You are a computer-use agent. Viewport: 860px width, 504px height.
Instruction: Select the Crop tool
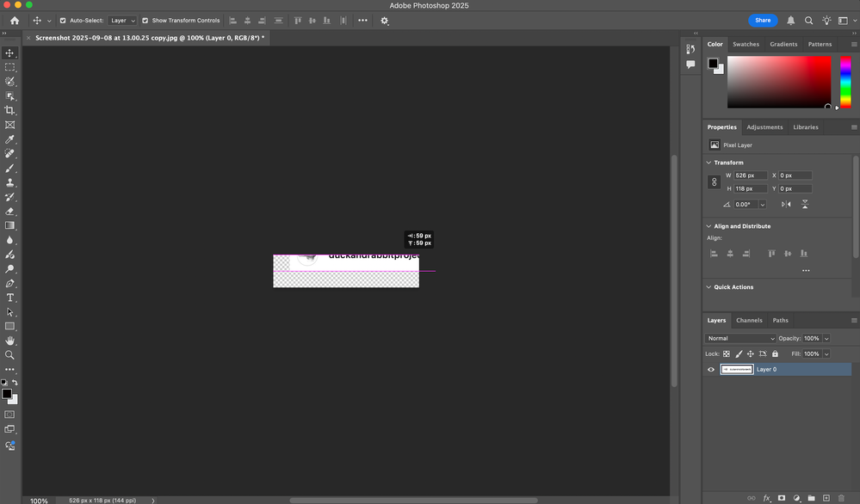coord(9,110)
